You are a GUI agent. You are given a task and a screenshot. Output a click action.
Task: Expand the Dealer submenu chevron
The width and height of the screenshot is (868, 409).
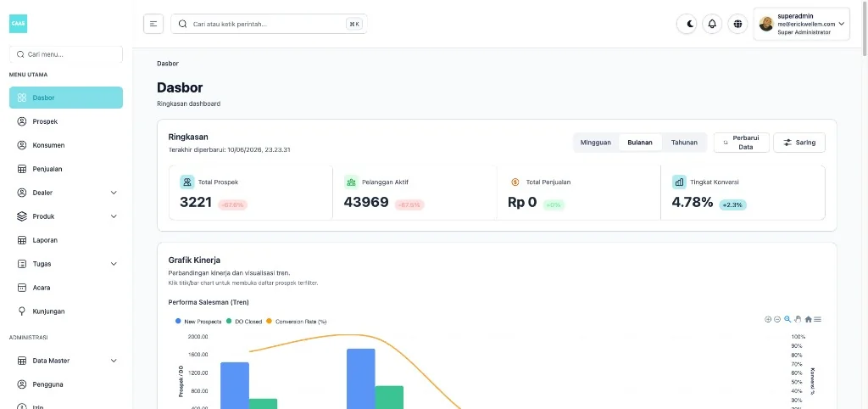click(x=114, y=193)
